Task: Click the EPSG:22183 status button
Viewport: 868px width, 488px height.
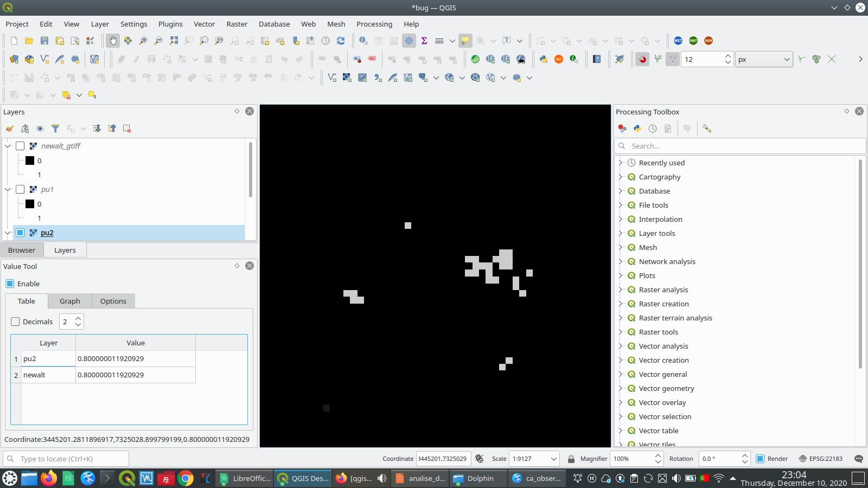Action: (x=821, y=459)
